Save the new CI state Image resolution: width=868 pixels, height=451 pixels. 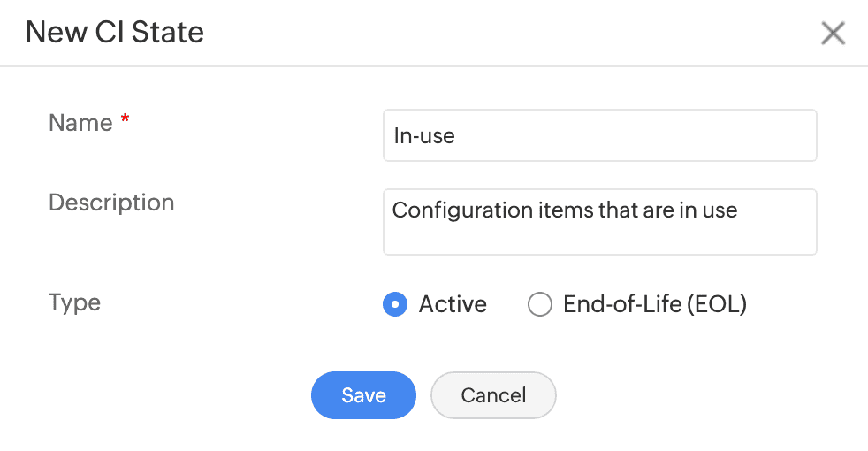(x=363, y=394)
